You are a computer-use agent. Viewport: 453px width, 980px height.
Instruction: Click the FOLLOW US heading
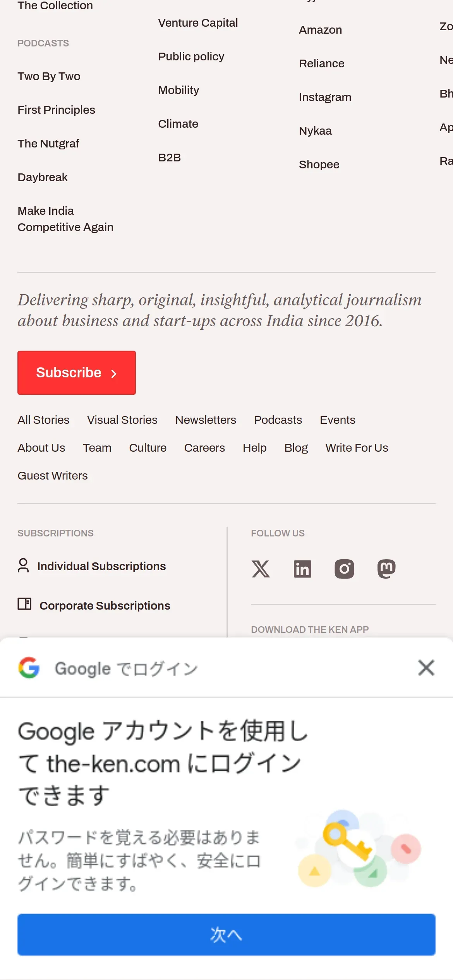(x=278, y=533)
